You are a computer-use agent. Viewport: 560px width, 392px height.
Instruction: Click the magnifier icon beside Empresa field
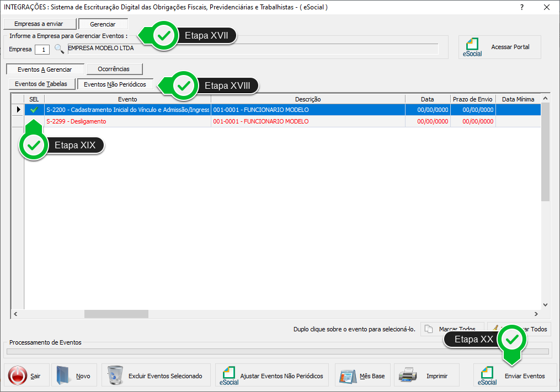59,49
